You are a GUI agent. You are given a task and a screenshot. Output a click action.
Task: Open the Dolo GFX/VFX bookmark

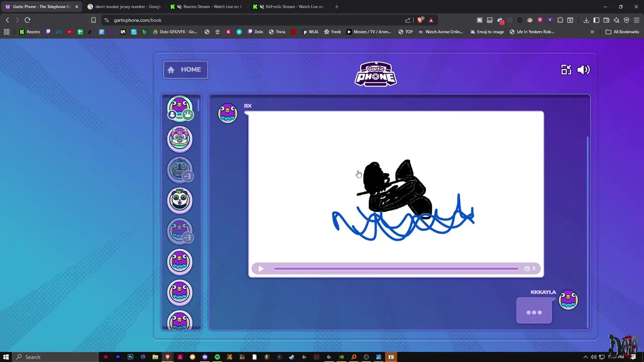click(175, 32)
